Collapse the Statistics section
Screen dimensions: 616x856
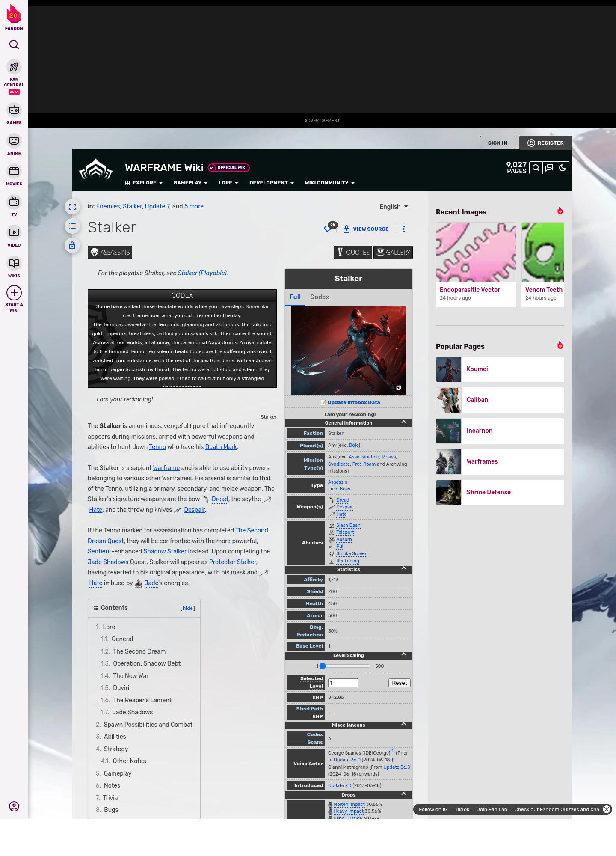[x=403, y=569]
